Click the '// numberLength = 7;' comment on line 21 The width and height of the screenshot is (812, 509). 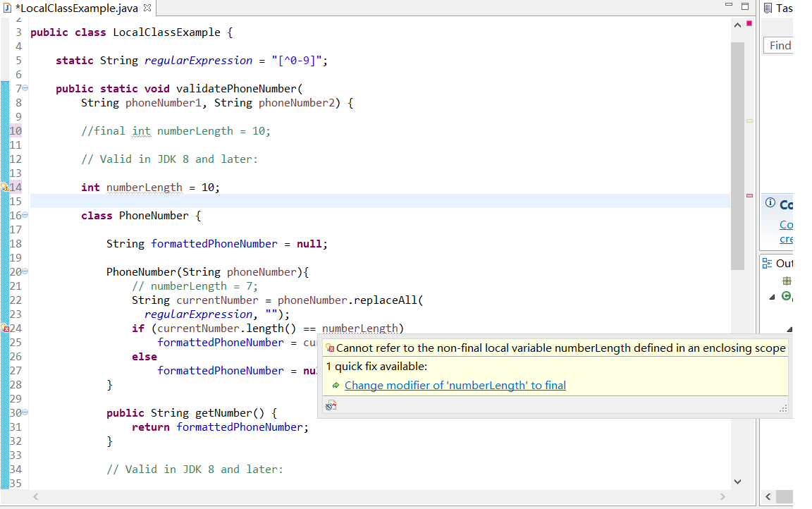tap(195, 286)
